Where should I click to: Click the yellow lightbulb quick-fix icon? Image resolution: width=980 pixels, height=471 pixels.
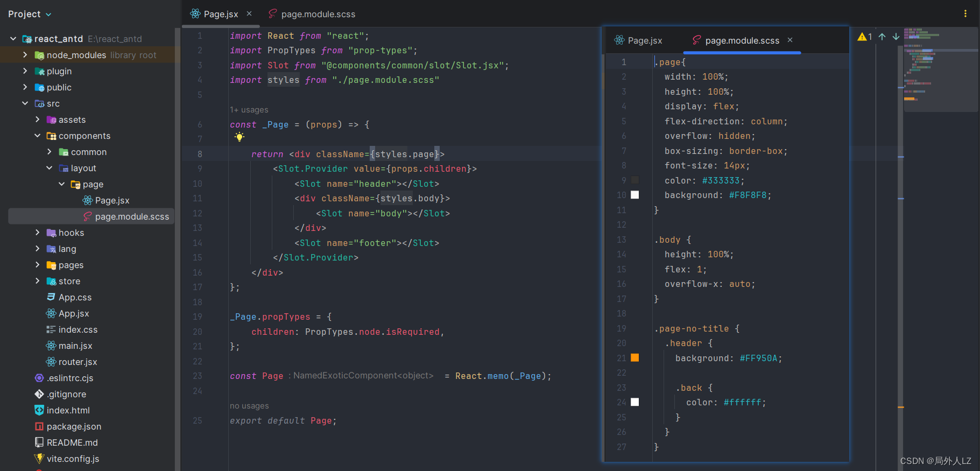click(239, 137)
